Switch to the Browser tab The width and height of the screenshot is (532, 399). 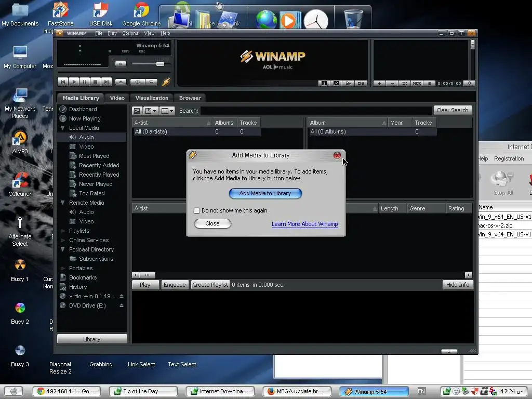[x=190, y=98]
